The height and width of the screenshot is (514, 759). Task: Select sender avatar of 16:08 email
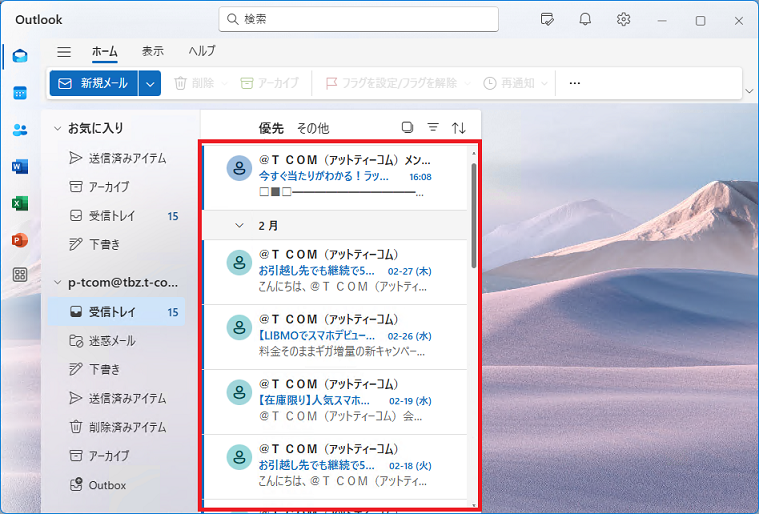[x=239, y=168]
